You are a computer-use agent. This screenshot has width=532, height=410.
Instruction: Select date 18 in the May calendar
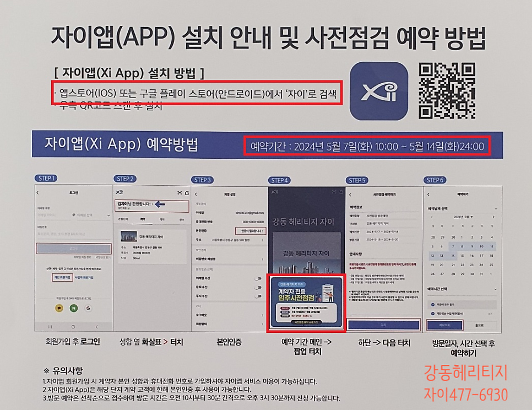(491, 256)
